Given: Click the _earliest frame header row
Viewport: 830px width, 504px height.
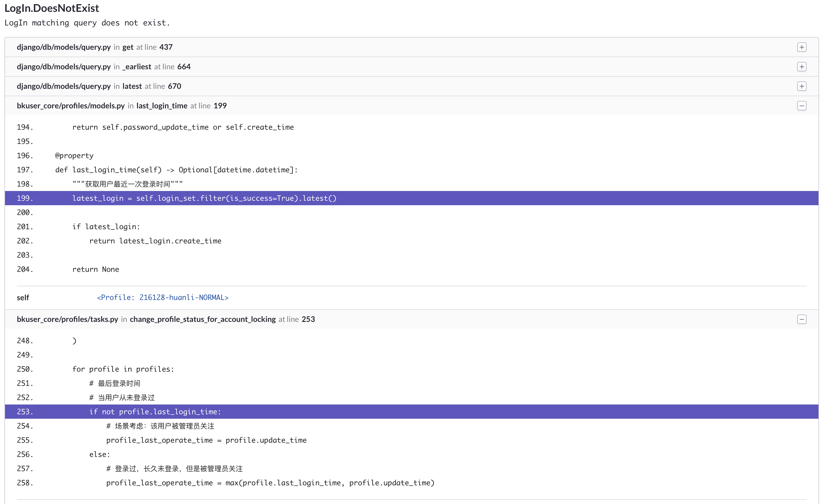Looking at the screenshot, I should [x=103, y=66].
